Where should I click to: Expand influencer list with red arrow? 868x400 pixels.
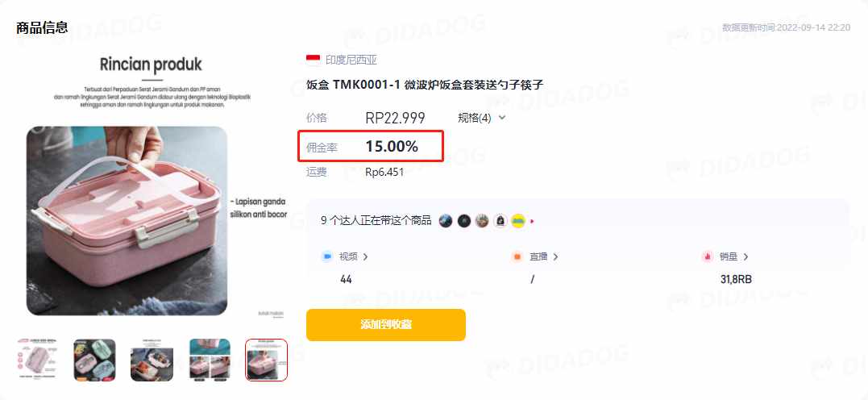coord(532,221)
